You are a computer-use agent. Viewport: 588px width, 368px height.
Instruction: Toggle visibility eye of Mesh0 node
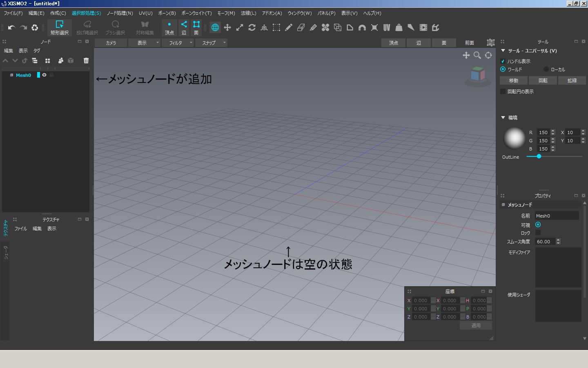point(44,75)
